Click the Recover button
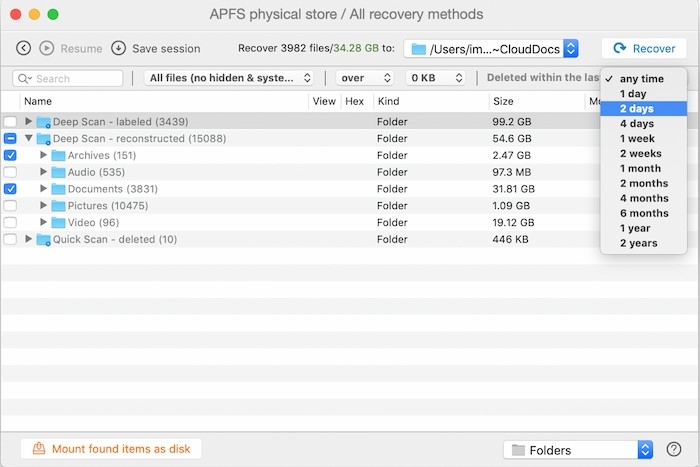700x467 pixels. tap(644, 48)
